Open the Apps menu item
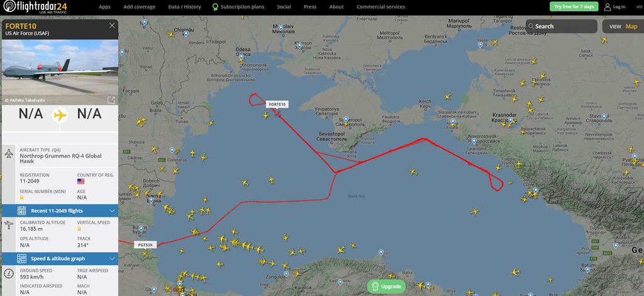 (105, 7)
